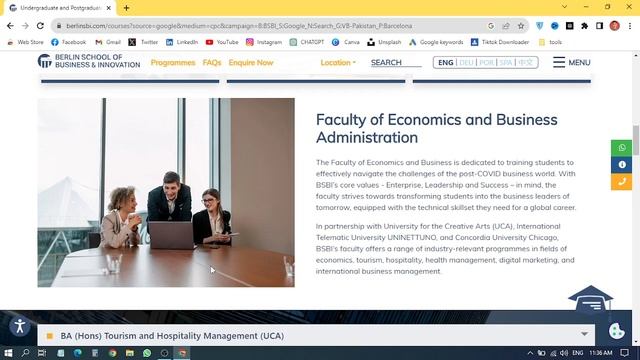The height and width of the screenshot is (360, 640).
Task: Click the black square extension icon
Action: [569, 26]
